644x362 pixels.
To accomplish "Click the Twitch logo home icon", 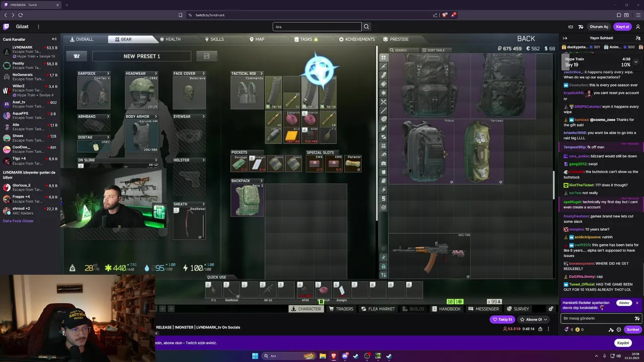I will point(6,27).
